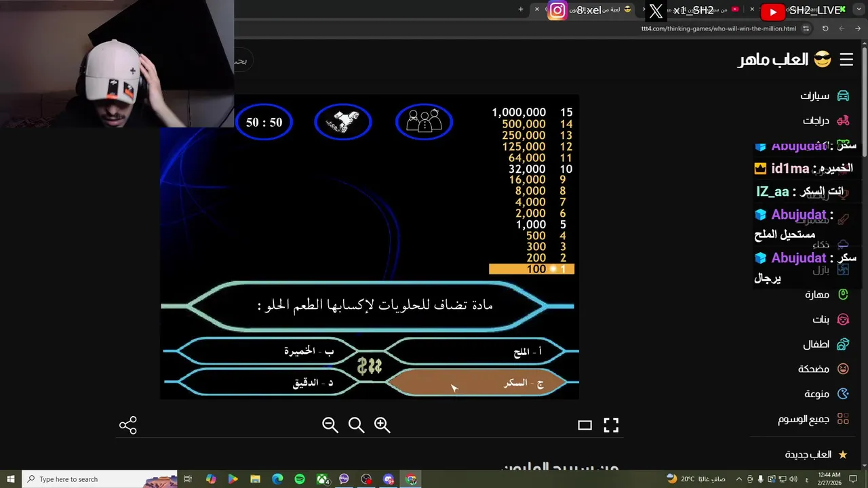Viewport: 868px width, 488px height.
Task: Click the Windows taskbar search box
Action: [99, 479]
